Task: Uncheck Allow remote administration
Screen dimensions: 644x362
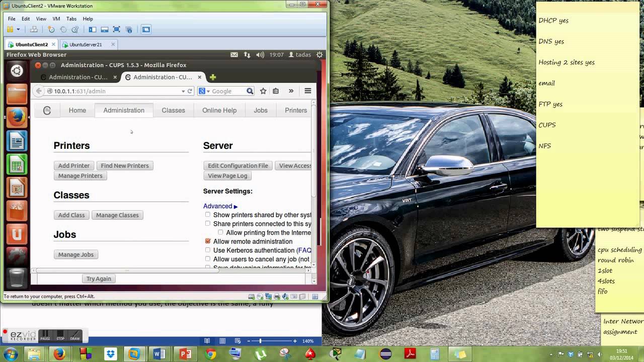Action: (207, 241)
